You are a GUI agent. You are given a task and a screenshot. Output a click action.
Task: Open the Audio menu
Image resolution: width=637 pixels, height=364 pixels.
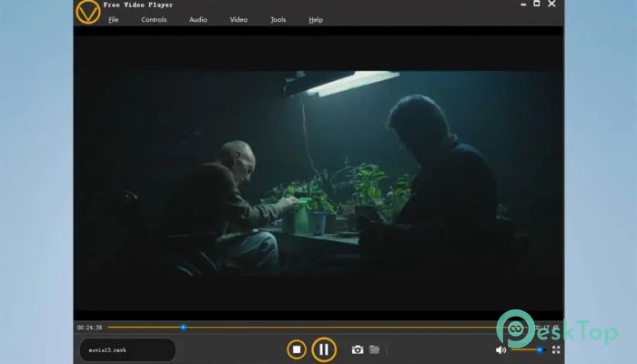pyautogui.click(x=197, y=19)
